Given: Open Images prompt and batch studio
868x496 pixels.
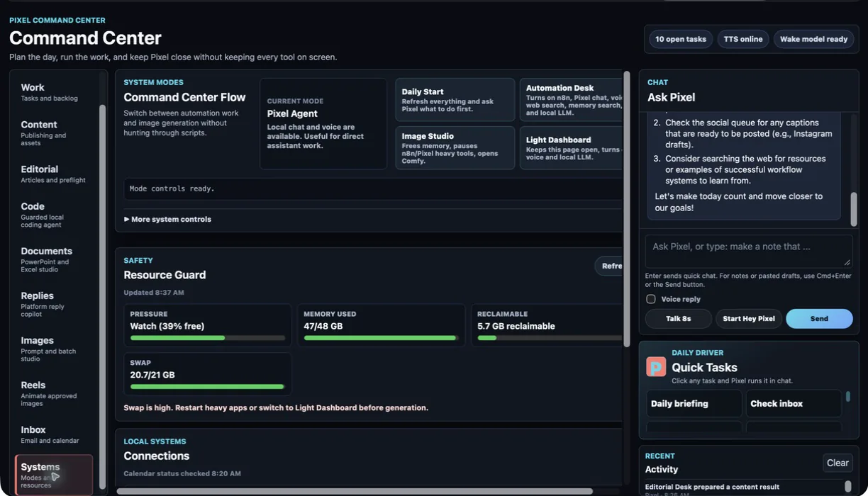Looking at the screenshot, I should [54, 349].
